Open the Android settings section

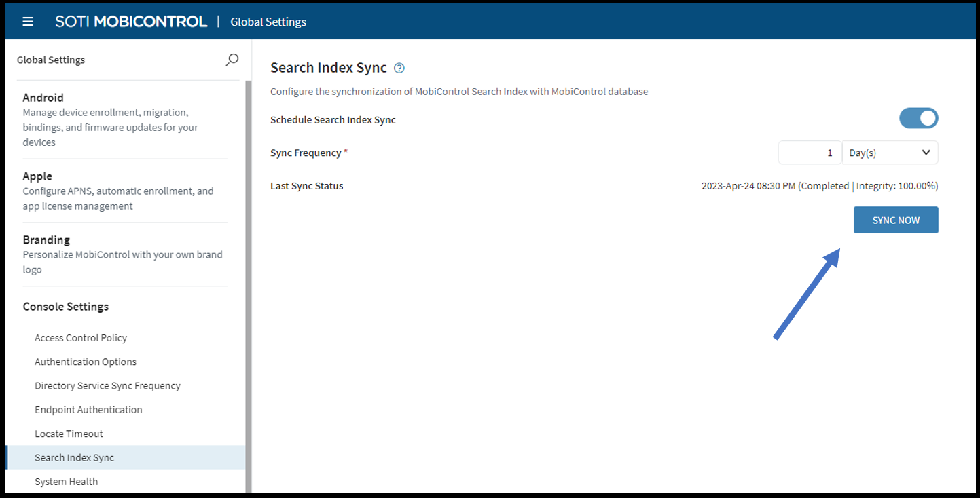(x=43, y=98)
